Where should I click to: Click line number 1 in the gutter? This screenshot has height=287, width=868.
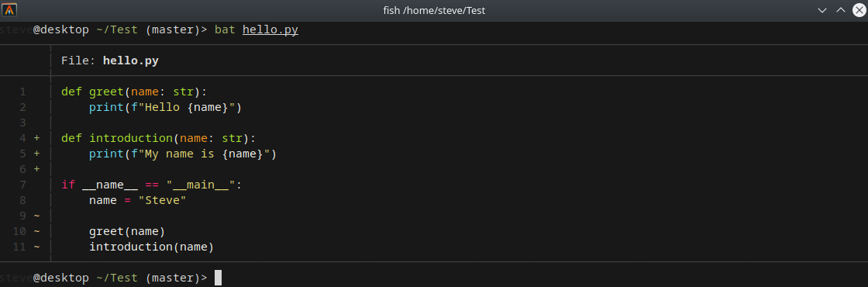tap(22, 92)
